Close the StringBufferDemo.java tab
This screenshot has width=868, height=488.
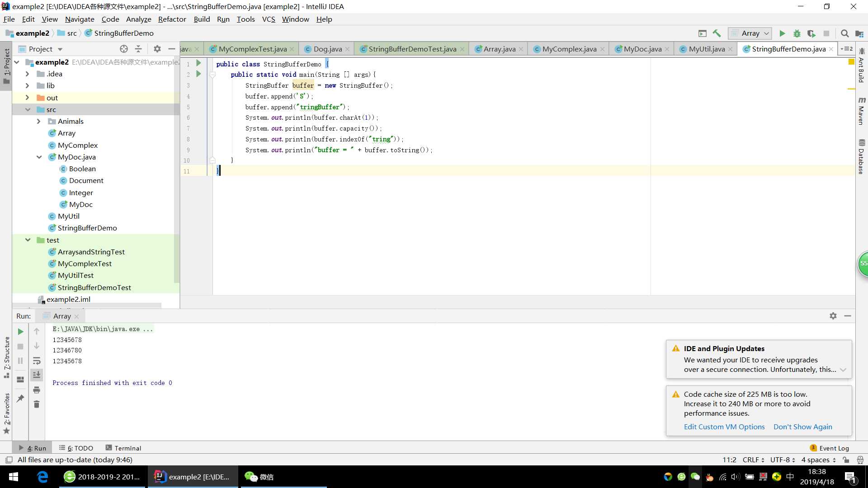[x=831, y=49]
